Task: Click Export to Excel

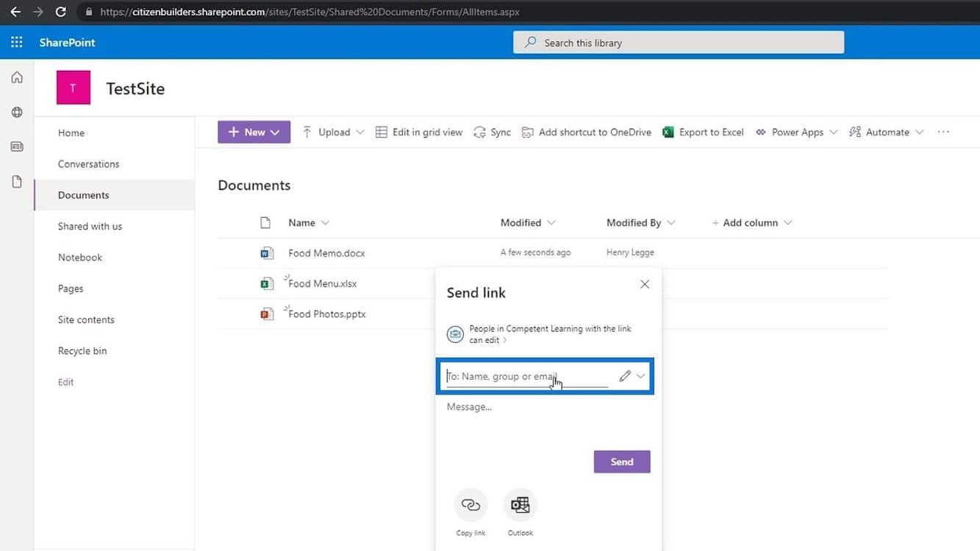Action: tap(703, 132)
